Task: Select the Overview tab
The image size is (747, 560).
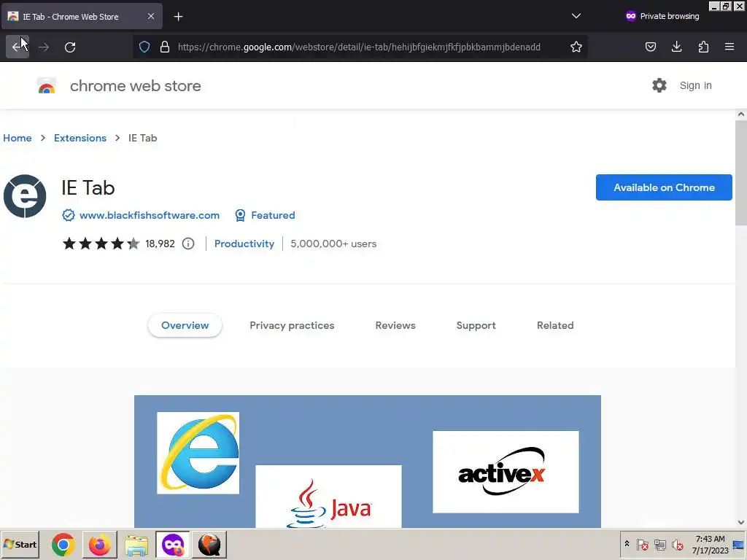Action: click(x=185, y=325)
